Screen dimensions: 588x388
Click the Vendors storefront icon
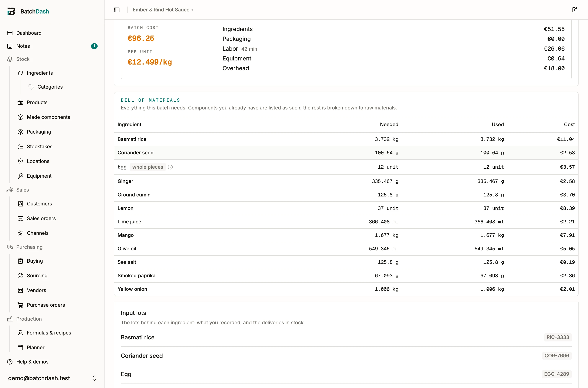[x=21, y=290]
